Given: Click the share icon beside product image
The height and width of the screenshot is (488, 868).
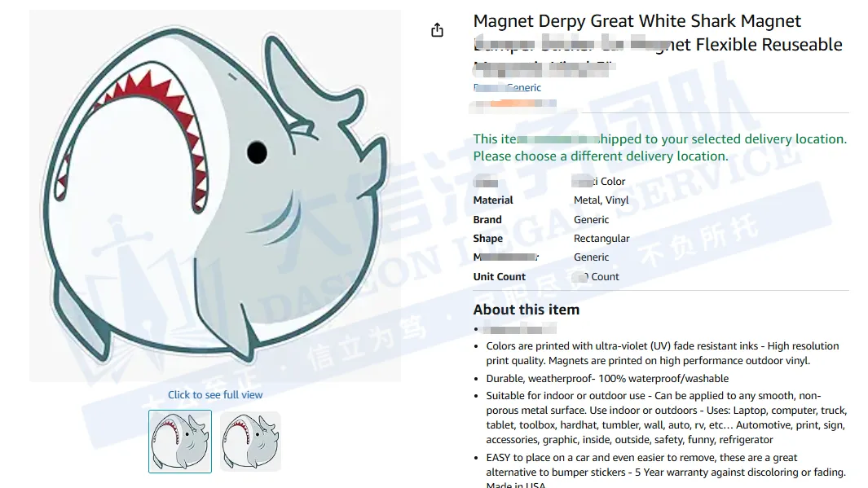Looking at the screenshot, I should coord(438,30).
